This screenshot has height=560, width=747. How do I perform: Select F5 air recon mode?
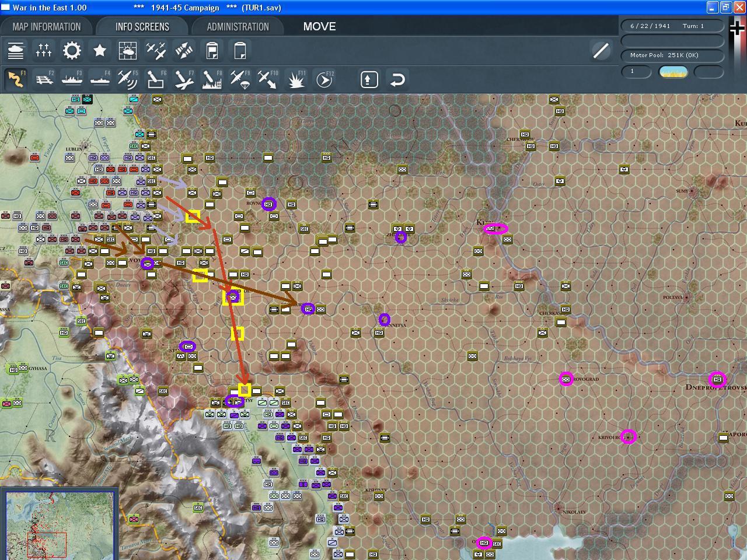point(128,79)
